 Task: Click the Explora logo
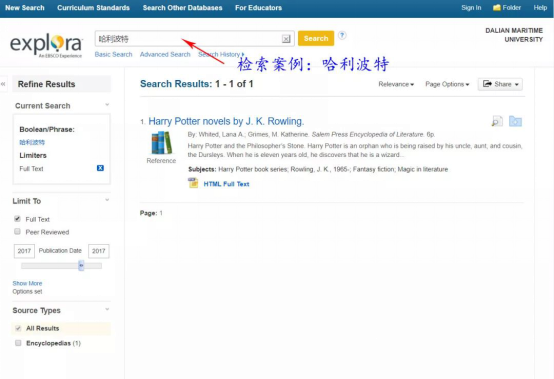[46, 45]
